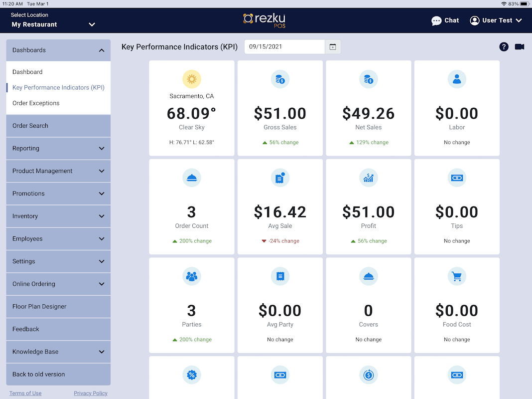The height and width of the screenshot is (399, 532).
Task: Click the Labor person icon
Action: pyautogui.click(x=457, y=79)
